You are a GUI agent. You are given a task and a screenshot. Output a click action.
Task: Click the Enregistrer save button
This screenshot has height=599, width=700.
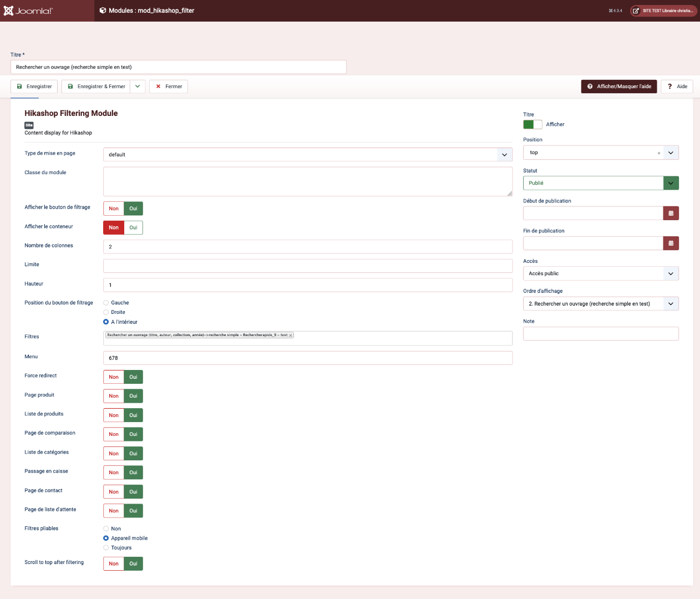click(x=34, y=87)
